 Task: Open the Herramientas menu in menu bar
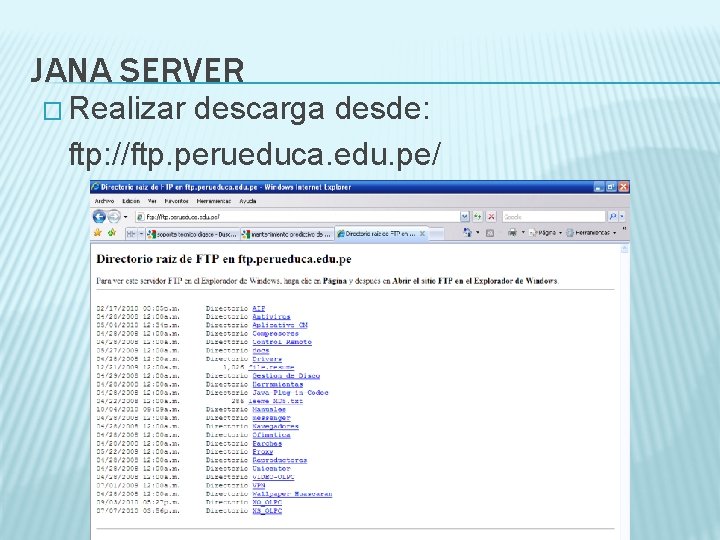pos(214,201)
